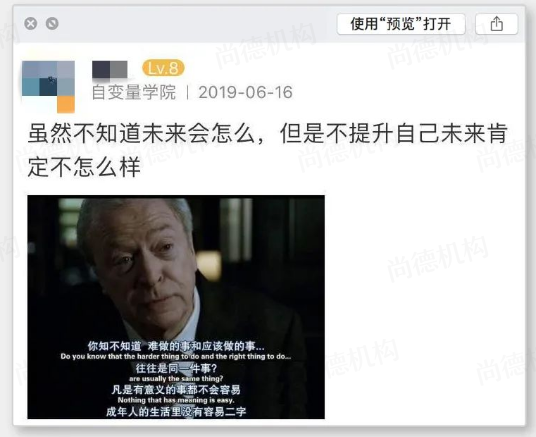This screenshot has height=437, width=536.
Task: Click the bottom subtitle 成年人的生活里没有容易二字
Action: pos(176,412)
